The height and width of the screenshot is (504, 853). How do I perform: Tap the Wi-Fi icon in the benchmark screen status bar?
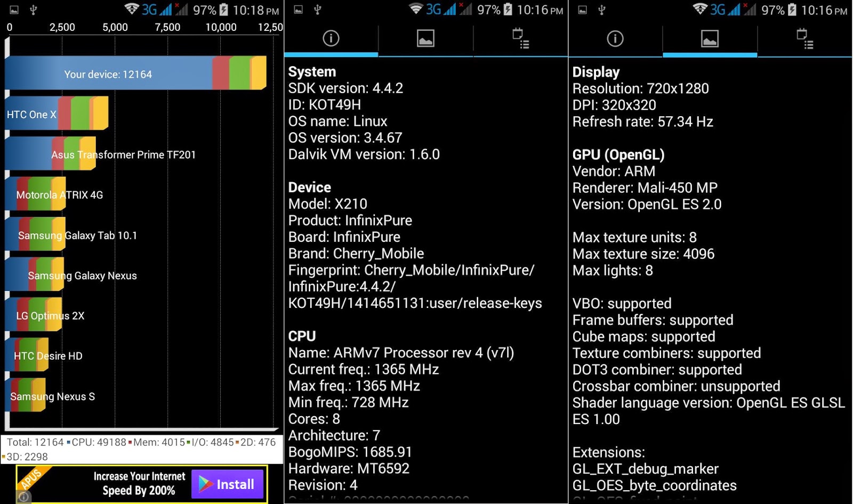(132, 9)
